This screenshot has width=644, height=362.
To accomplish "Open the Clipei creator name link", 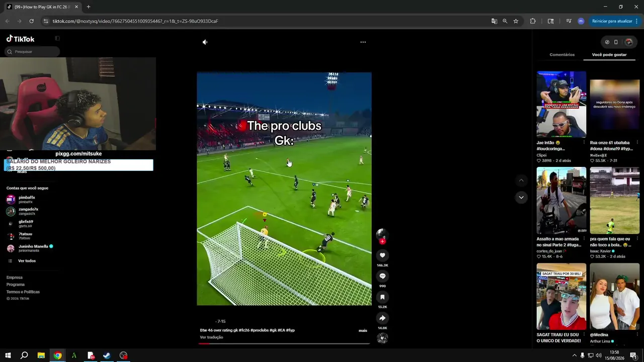I will (x=542, y=155).
